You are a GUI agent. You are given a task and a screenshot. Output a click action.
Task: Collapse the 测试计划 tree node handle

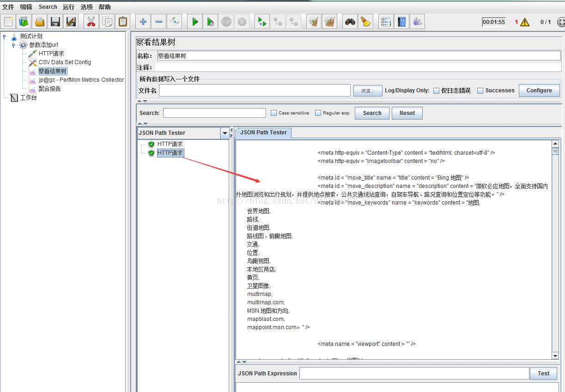click(x=4, y=36)
